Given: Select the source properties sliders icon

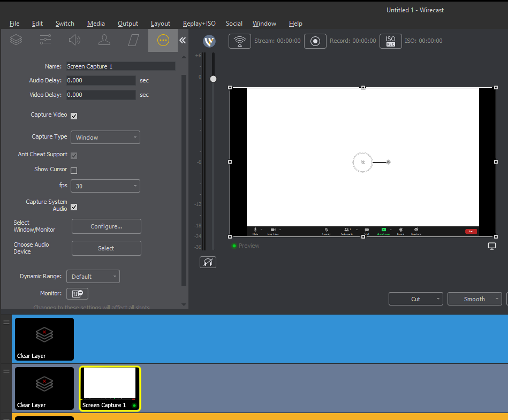Looking at the screenshot, I should tap(45, 40).
